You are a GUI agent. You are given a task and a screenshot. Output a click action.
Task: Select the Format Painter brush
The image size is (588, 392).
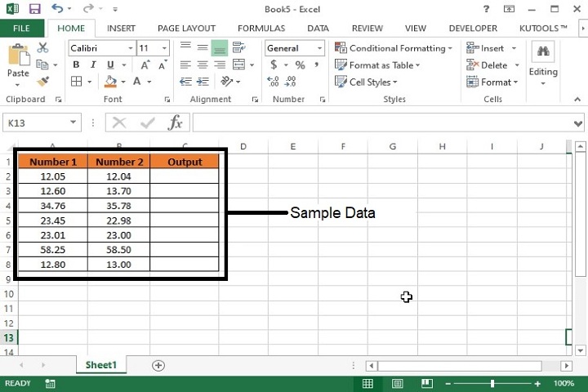pos(42,81)
